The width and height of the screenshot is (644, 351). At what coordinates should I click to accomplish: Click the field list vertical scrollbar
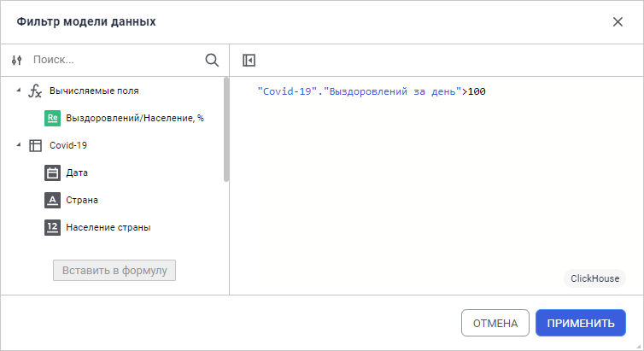(226, 128)
